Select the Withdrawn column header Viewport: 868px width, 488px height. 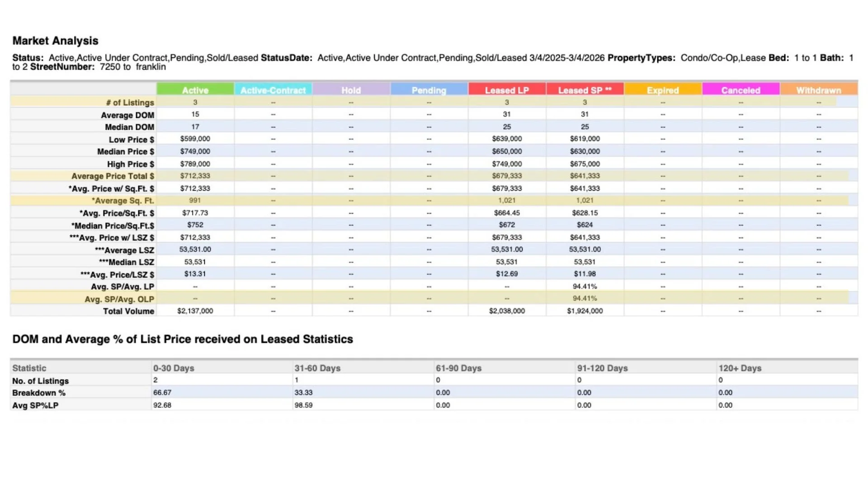pos(818,90)
